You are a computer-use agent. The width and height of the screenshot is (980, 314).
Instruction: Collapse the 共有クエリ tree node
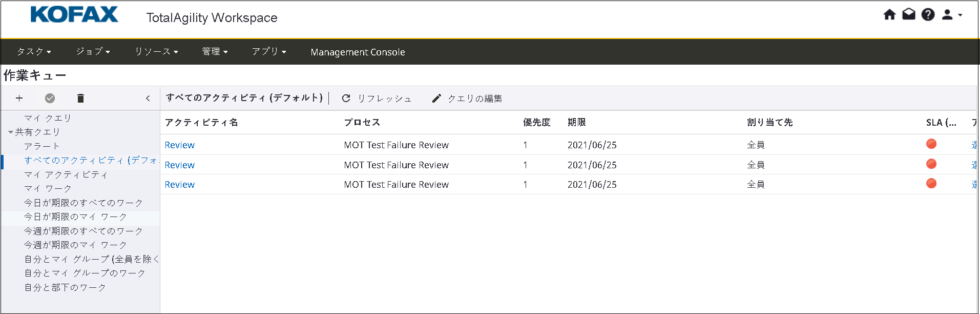click(x=11, y=132)
